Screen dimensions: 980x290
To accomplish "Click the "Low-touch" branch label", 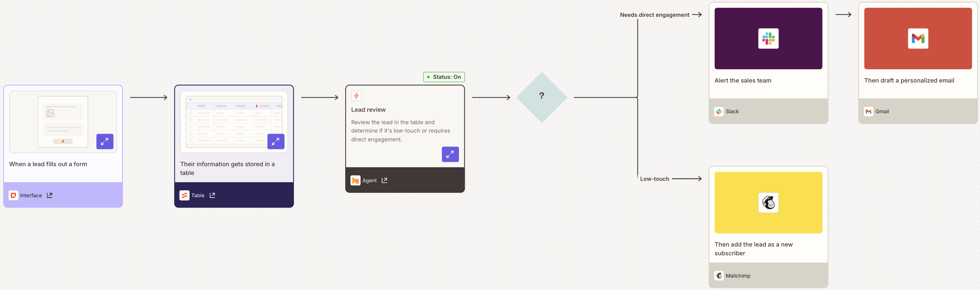I will (654, 179).
